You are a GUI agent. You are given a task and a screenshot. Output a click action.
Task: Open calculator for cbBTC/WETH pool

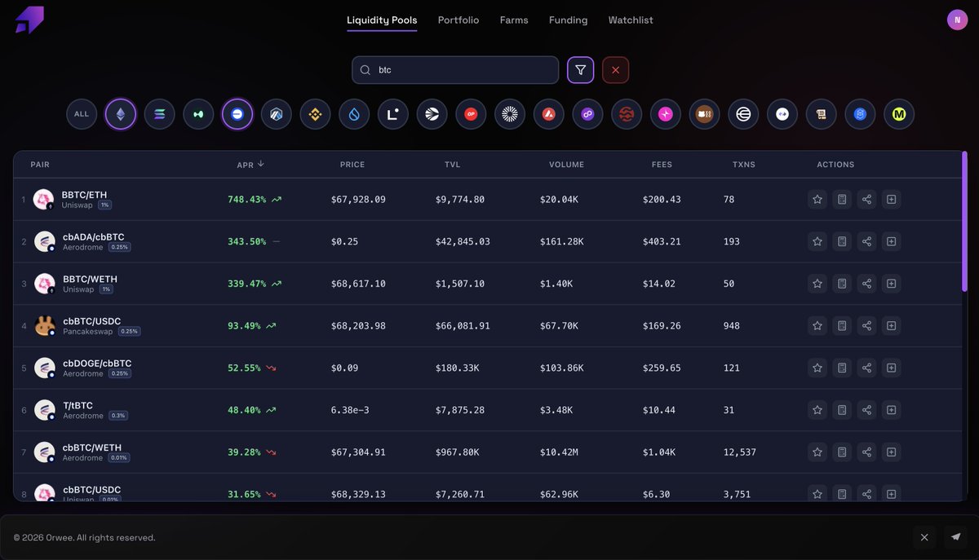(x=842, y=452)
